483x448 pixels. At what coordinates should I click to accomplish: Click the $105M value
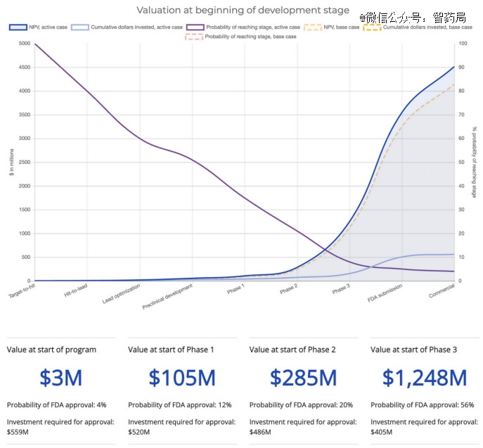pyautogui.click(x=182, y=378)
